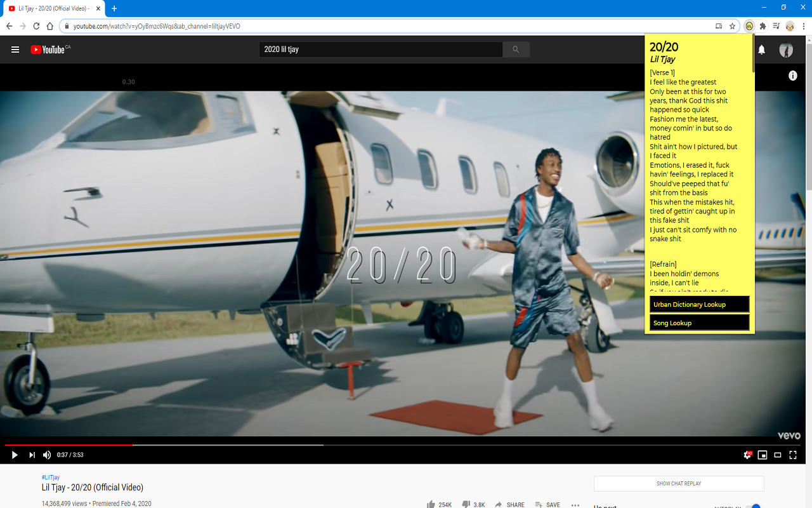This screenshot has width=812, height=508.
Task: Click the address bar URL
Action: pyautogui.click(x=157, y=26)
